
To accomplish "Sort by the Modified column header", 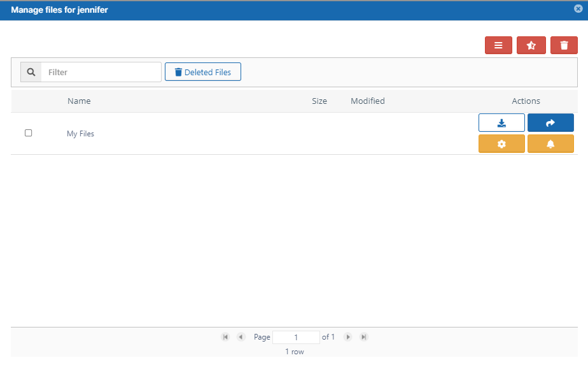I will point(368,101).
